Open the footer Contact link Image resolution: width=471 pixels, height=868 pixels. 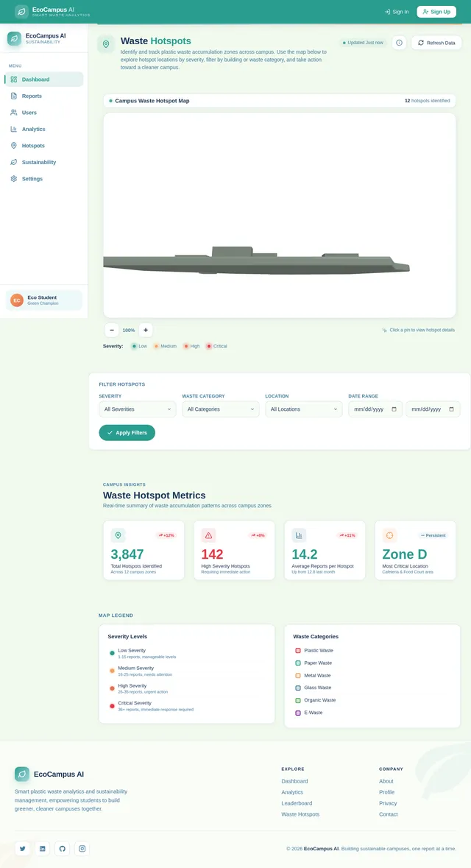coord(389,814)
